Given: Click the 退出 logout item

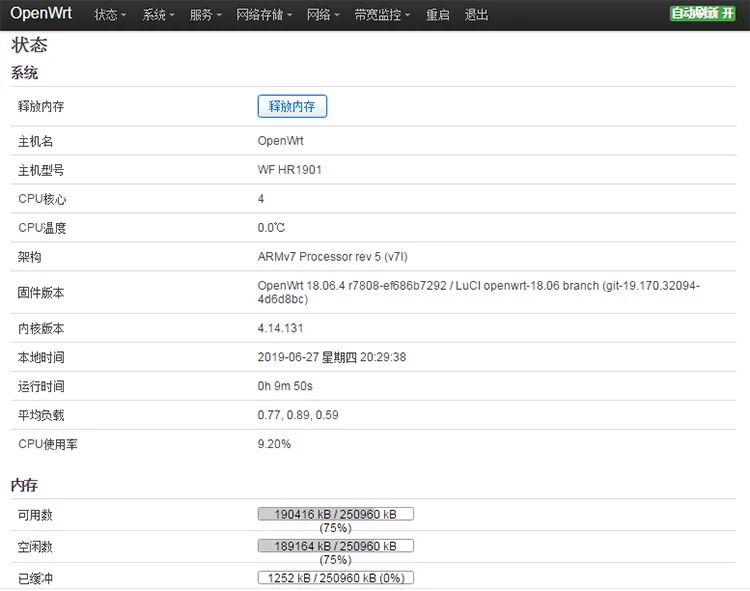Looking at the screenshot, I should point(476,15).
